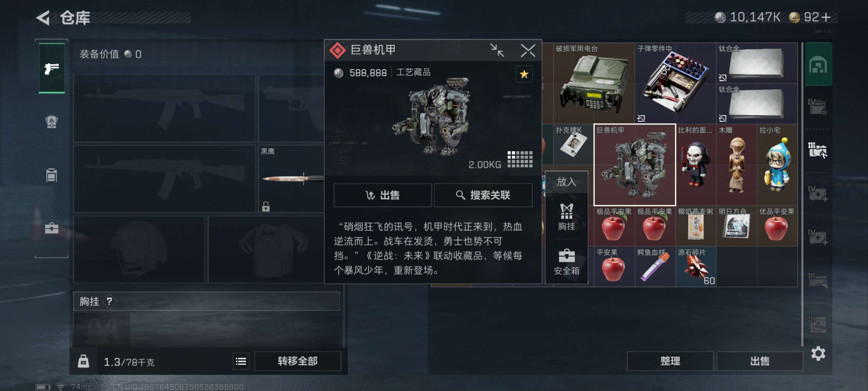868x391 pixels.
Task: Collapse the 巨兽机甲 detail popup
Action: (497, 50)
